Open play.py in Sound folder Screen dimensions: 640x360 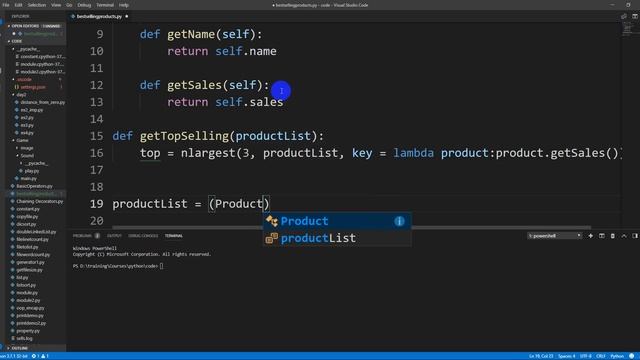[x=32, y=171]
